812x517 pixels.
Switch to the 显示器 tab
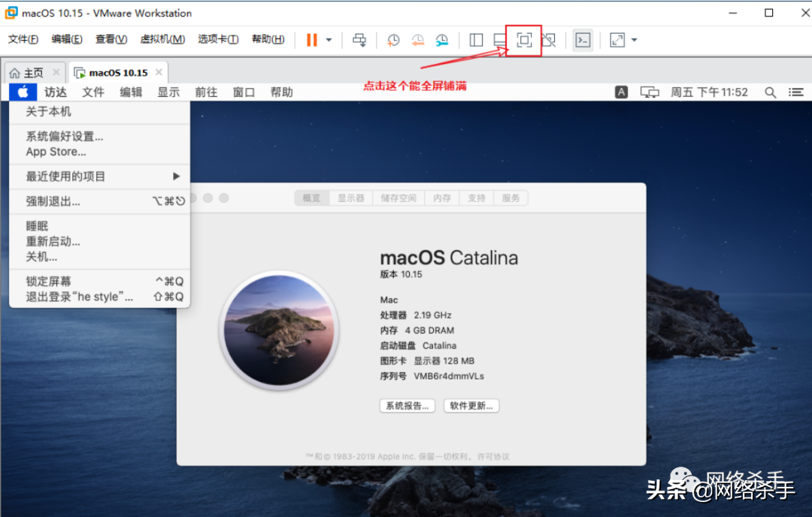pos(351,198)
